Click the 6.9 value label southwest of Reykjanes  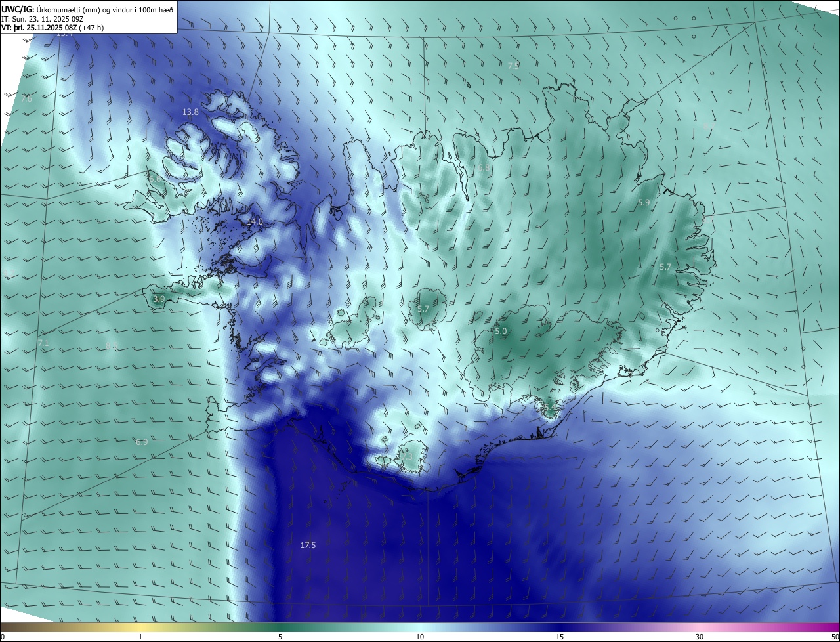click(x=142, y=442)
